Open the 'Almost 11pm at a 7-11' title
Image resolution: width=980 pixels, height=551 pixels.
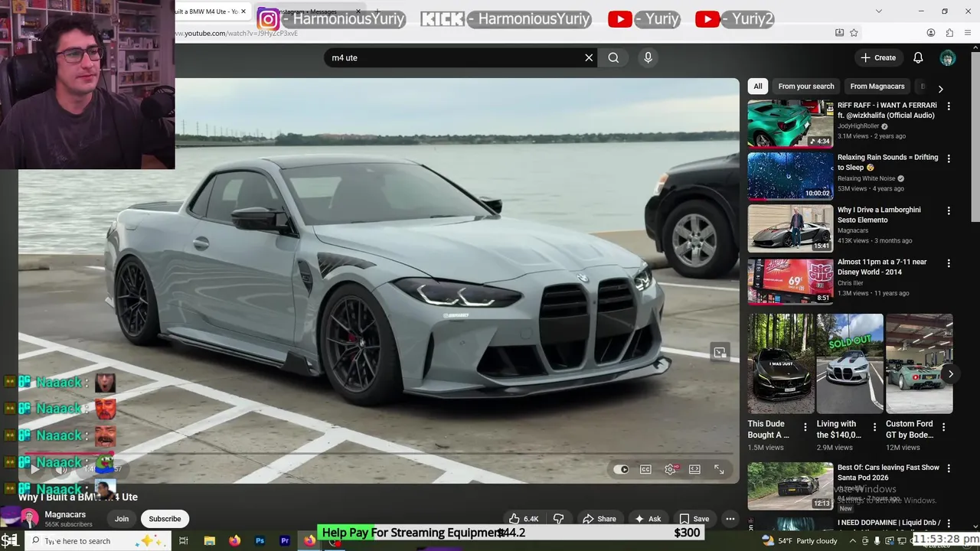tap(882, 266)
